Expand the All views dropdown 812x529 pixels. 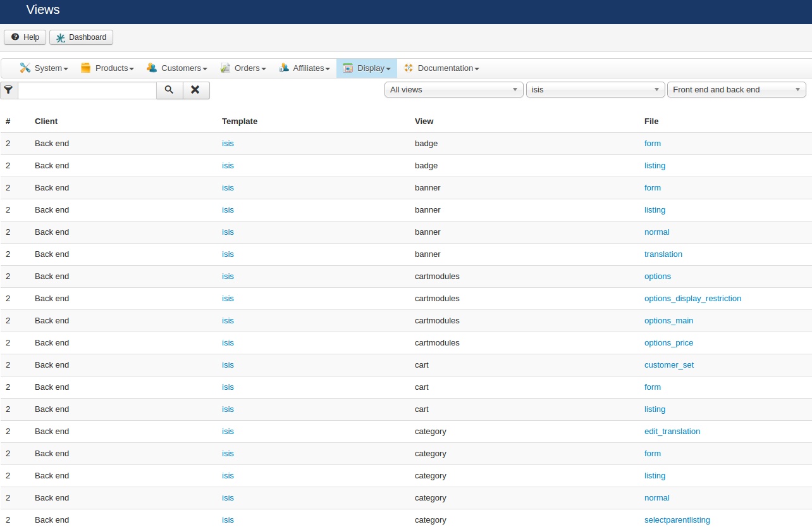click(453, 90)
